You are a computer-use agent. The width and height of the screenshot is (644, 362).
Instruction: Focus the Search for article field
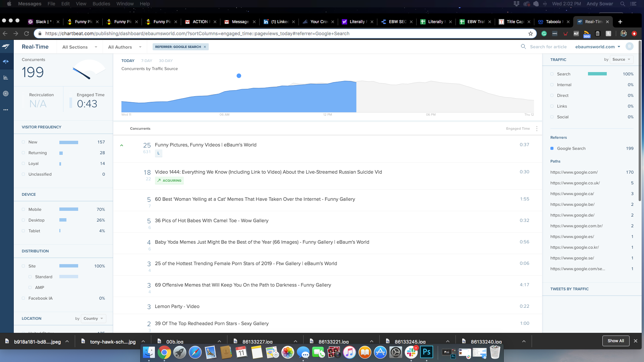(x=548, y=47)
